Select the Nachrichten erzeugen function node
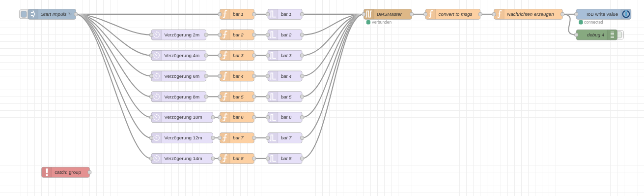 coord(528,14)
